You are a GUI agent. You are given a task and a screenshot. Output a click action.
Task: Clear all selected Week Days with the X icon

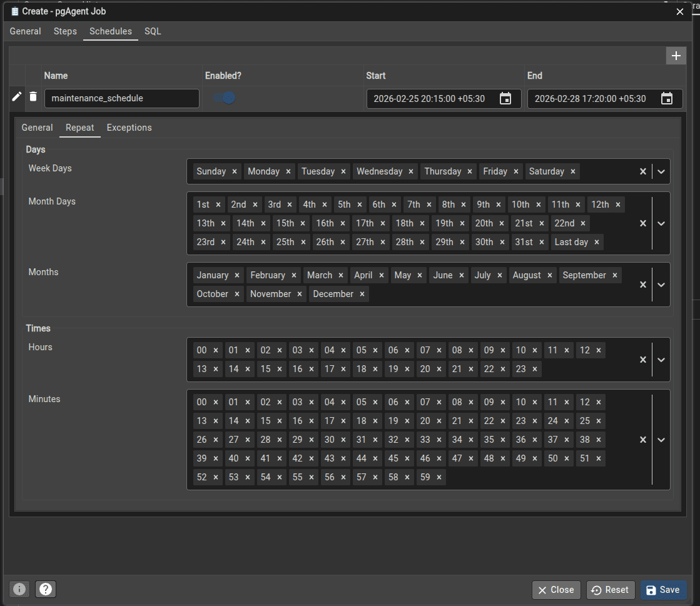pyautogui.click(x=642, y=171)
